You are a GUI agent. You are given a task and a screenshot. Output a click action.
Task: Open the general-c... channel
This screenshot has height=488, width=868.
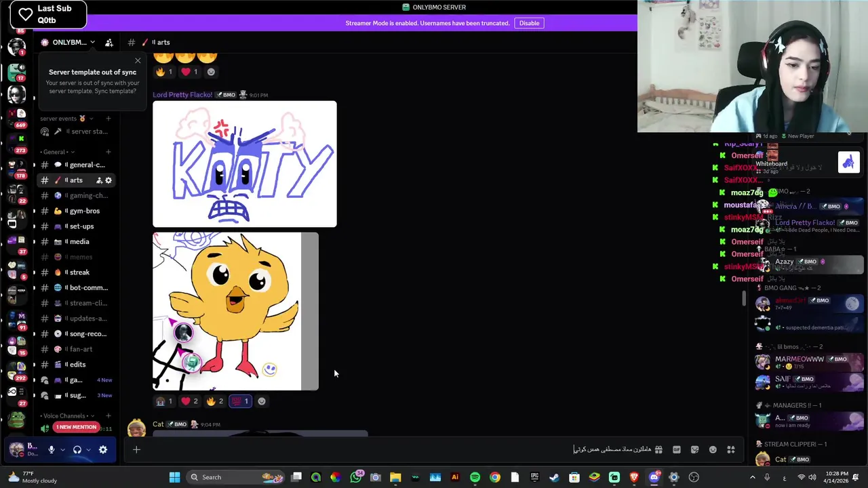point(75,165)
